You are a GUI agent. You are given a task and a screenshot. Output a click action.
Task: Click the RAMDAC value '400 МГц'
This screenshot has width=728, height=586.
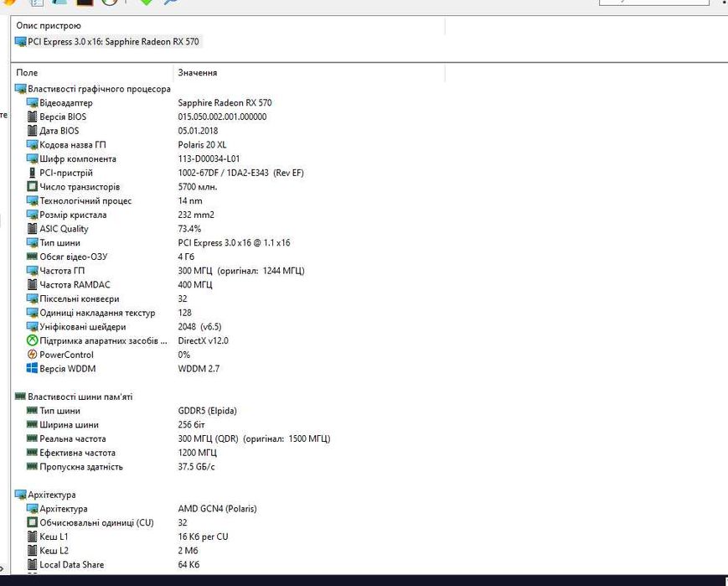(195, 284)
